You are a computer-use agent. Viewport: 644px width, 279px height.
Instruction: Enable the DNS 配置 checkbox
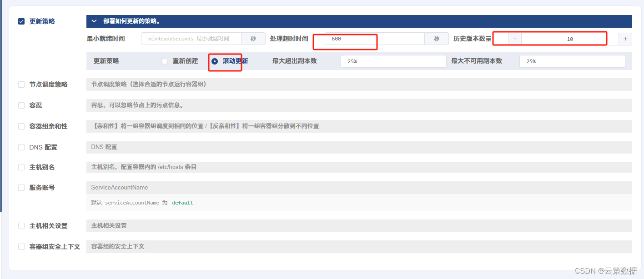(x=21, y=147)
